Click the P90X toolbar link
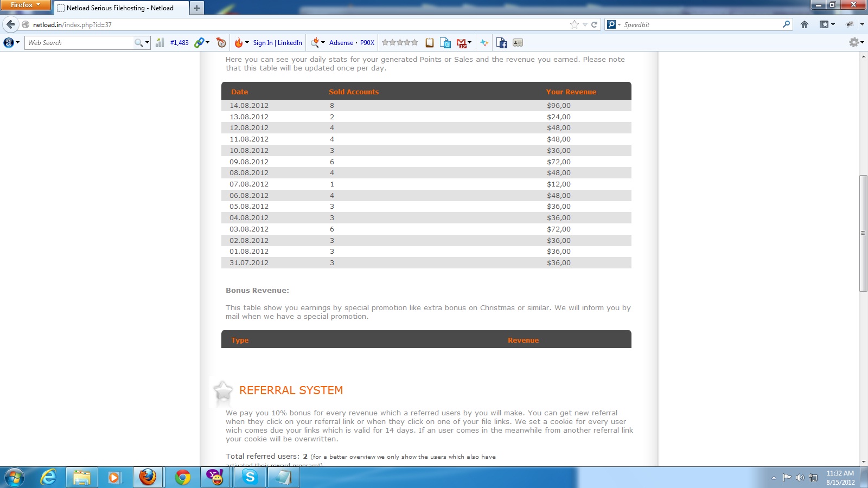Screen dimensions: 868x488 367,43
